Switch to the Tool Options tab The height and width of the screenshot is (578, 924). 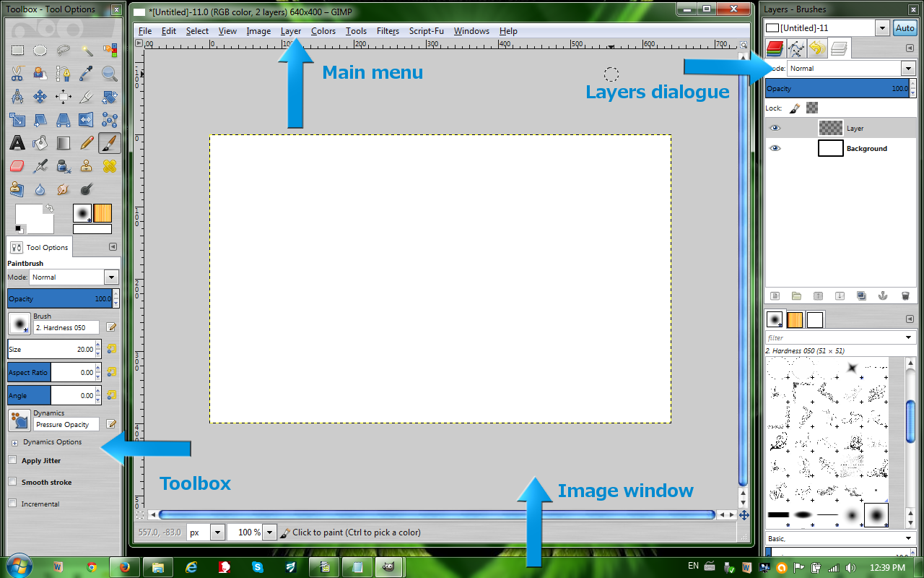[x=39, y=247]
